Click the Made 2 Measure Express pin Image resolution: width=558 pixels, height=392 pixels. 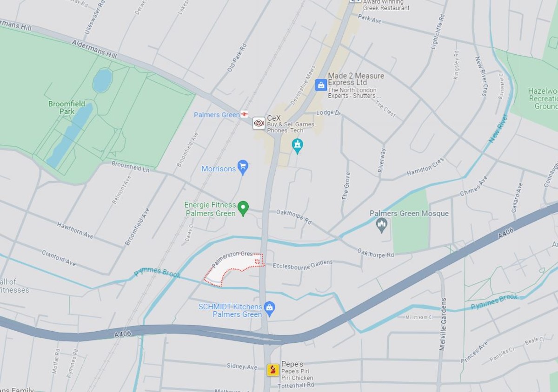point(321,85)
